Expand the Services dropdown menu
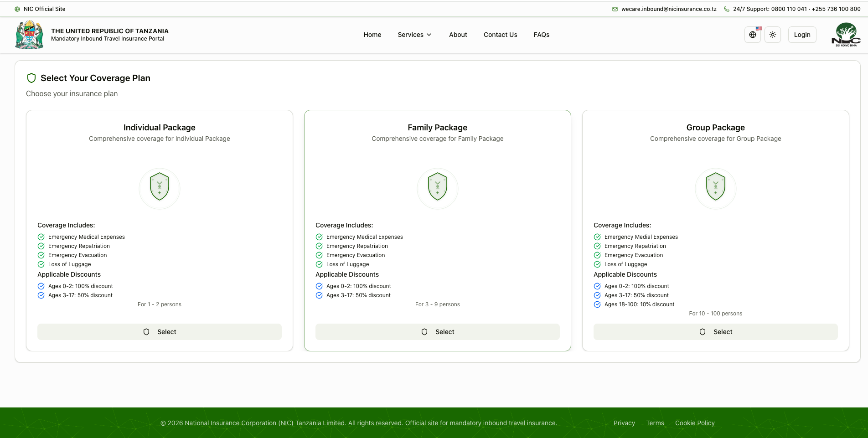Viewport: 868px width, 438px height. click(414, 35)
